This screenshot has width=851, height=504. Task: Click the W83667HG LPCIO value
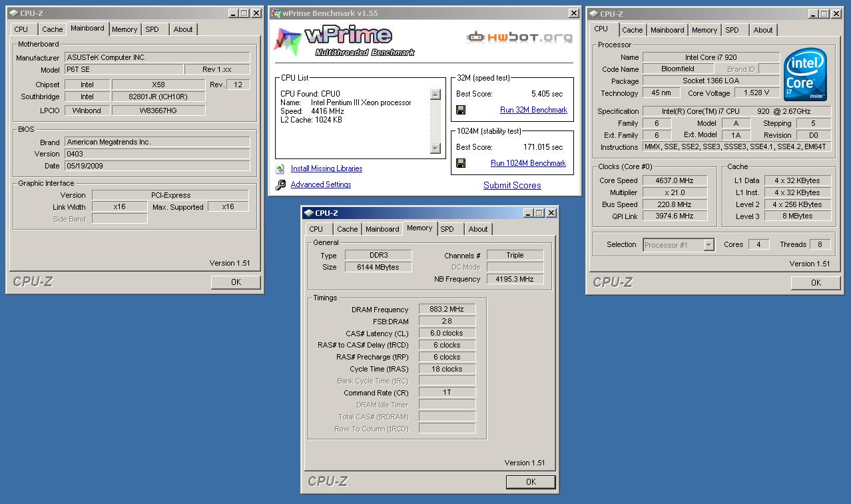158,111
